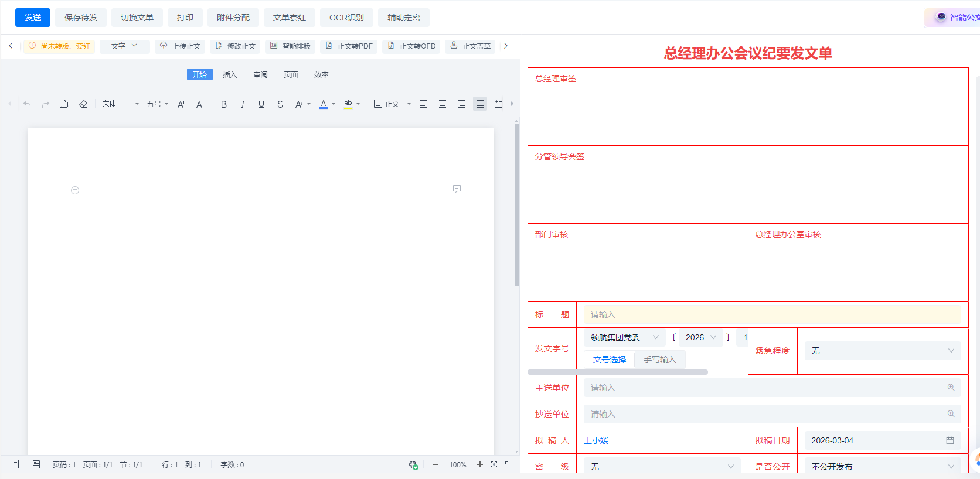Open the 页面 tab
Viewport: 980px width, 479px height.
coord(291,74)
